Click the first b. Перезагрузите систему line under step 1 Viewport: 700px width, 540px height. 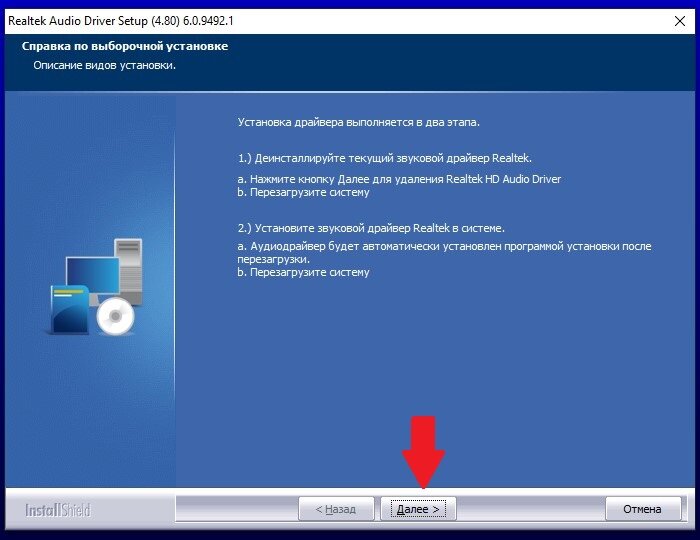[x=303, y=192]
